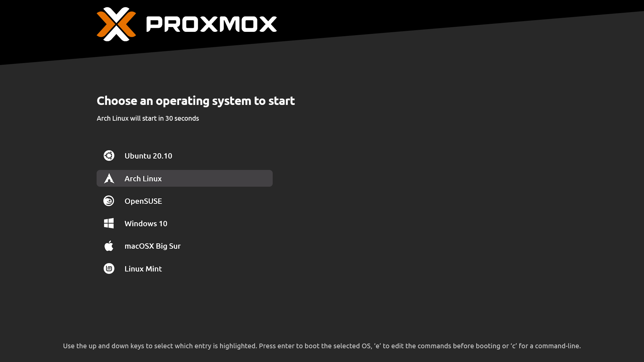Click the Linux Mint logo icon
644x362 pixels.
109,268
